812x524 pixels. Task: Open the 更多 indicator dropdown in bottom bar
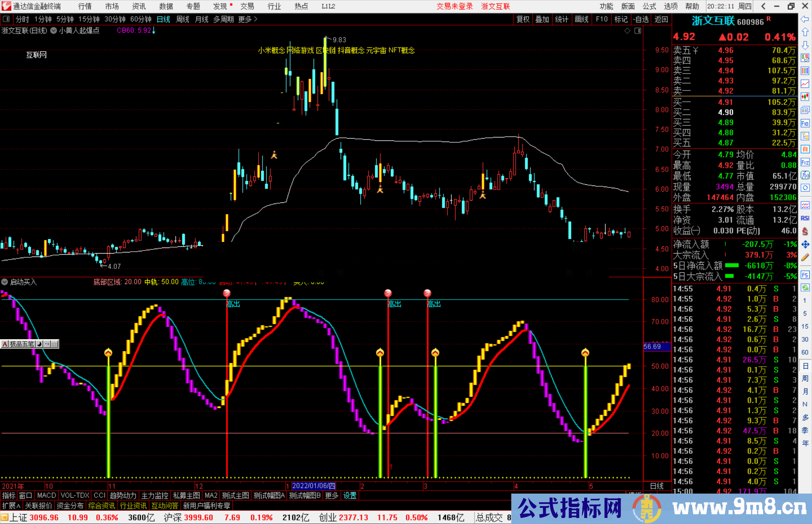[x=332, y=496]
